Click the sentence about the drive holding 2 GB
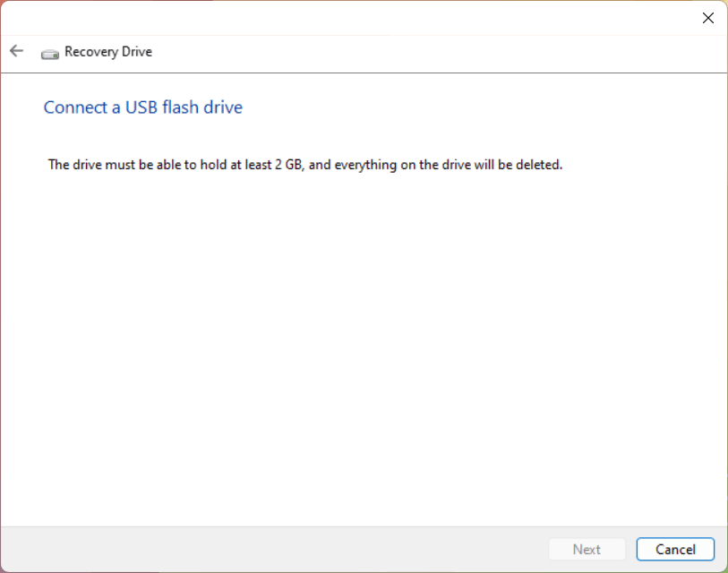Image resolution: width=728 pixels, height=573 pixels. click(305, 165)
